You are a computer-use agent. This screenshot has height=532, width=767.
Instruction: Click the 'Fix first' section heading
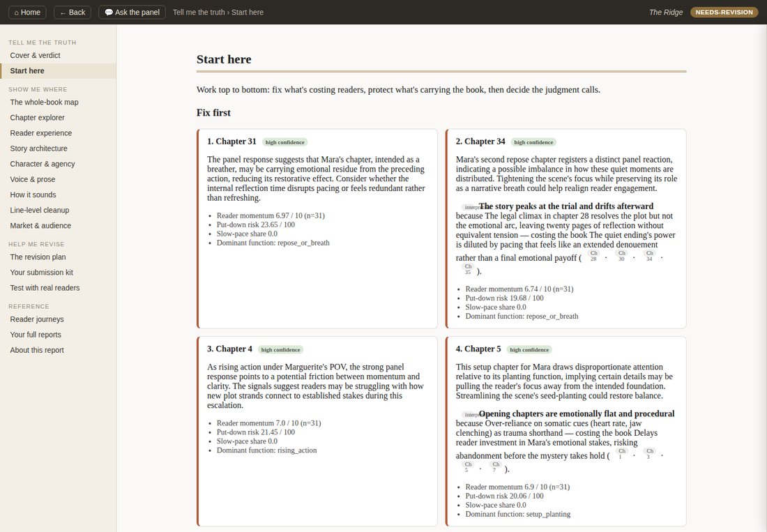click(213, 112)
